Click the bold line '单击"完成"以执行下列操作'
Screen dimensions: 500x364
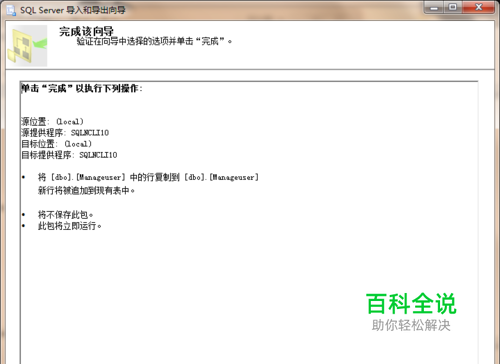[x=82, y=89]
